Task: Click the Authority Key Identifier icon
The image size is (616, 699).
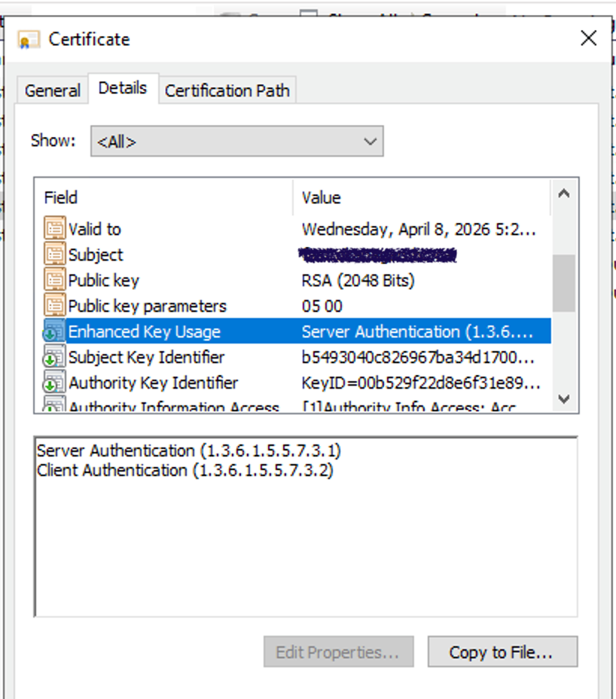Action: [54, 383]
